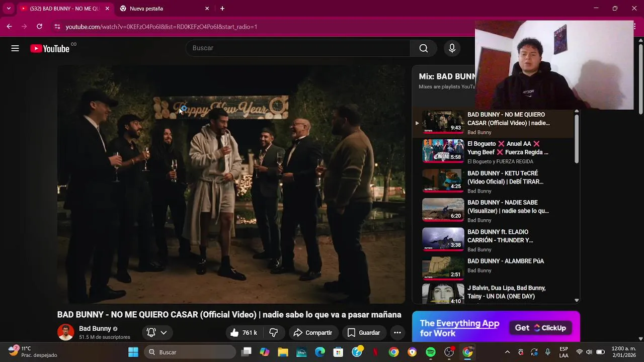Close the BAD BUNNY YouTube tab
The image size is (644, 362).
coord(107,9)
